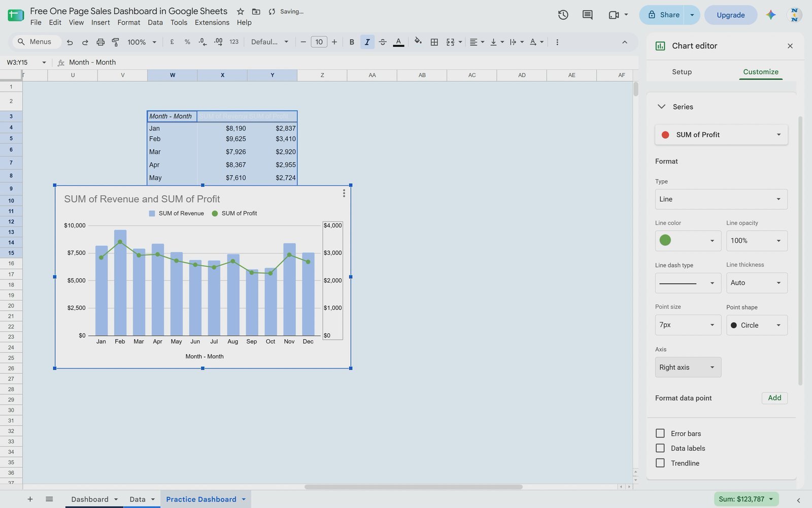The height and width of the screenshot is (508, 812).
Task: Toggle strikethrough formatting
Action: point(383,42)
